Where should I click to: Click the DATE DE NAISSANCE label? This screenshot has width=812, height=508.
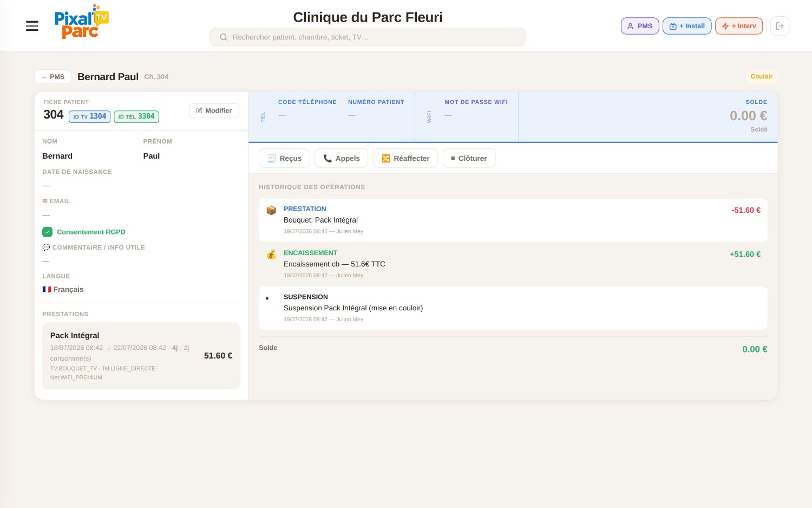(x=77, y=172)
